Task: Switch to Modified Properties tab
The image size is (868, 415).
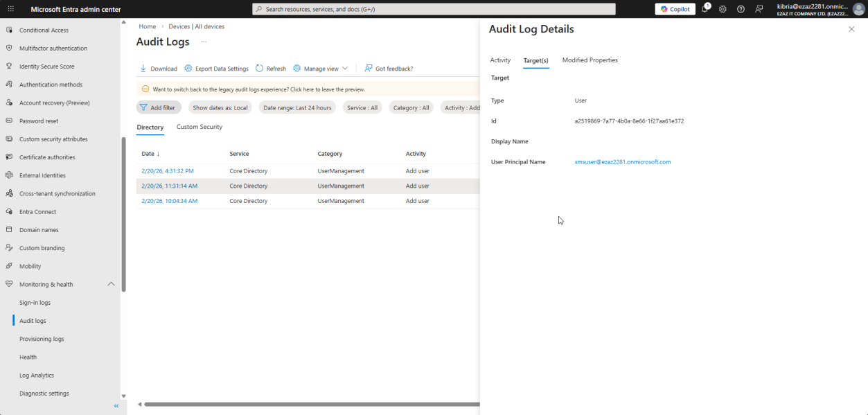Action: (x=590, y=60)
